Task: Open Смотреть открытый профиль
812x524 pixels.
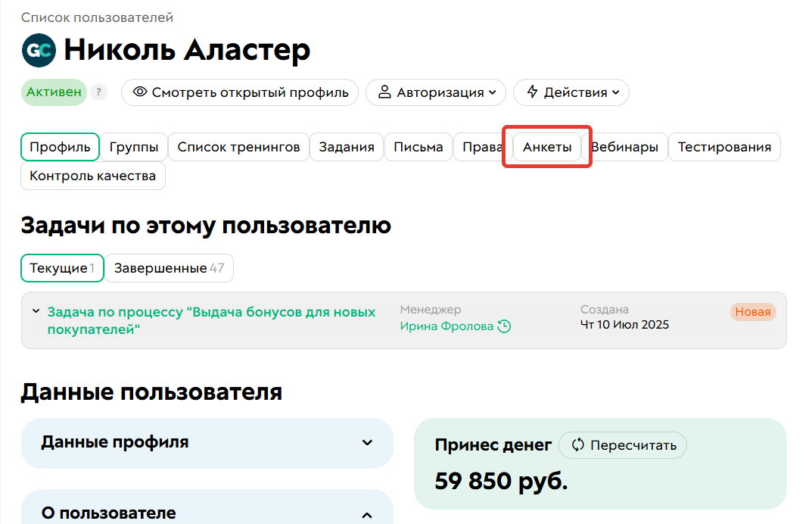Action: (x=240, y=92)
